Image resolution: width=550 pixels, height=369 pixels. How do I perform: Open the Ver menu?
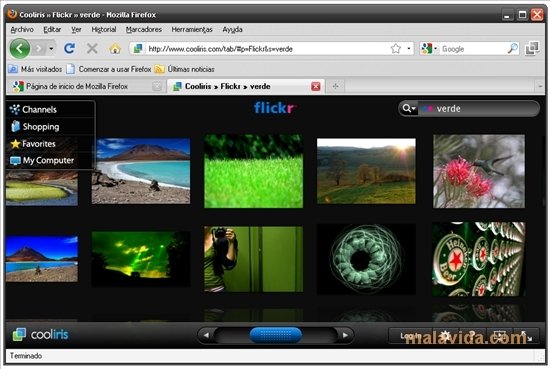click(x=76, y=29)
